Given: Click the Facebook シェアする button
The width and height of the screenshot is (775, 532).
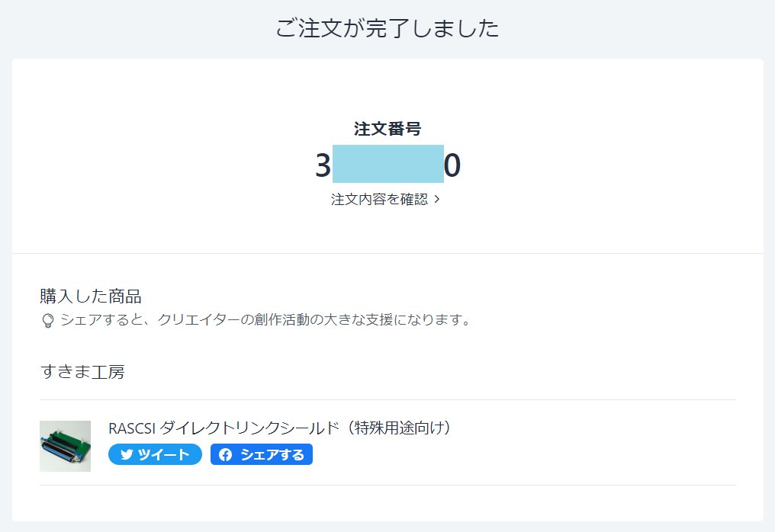Looking at the screenshot, I should pyautogui.click(x=262, y=454).
